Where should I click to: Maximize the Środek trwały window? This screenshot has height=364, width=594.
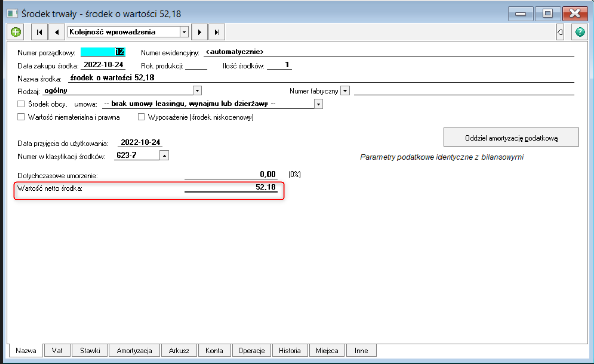tap(547, 14)
